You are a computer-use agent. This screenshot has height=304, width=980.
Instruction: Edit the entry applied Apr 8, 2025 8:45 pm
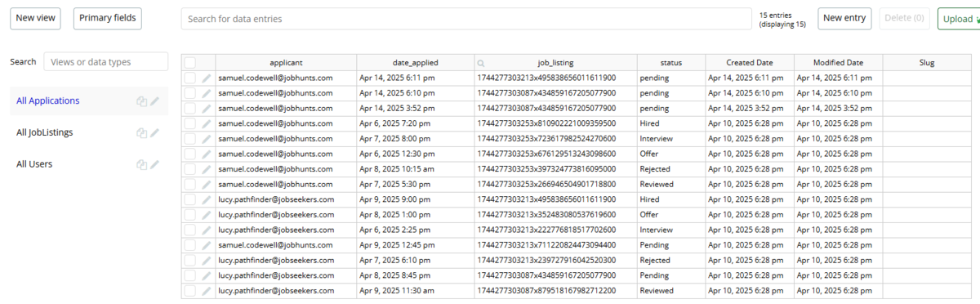(207, 275)
